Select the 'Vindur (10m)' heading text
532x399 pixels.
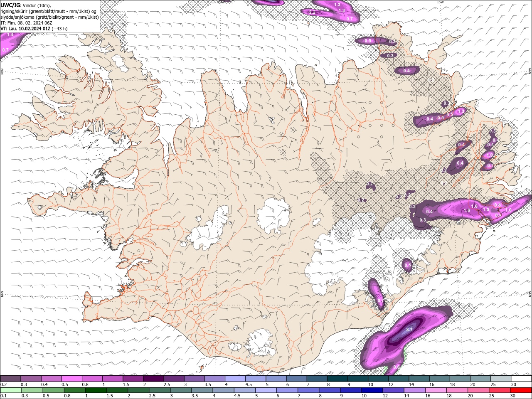[36, 5]
